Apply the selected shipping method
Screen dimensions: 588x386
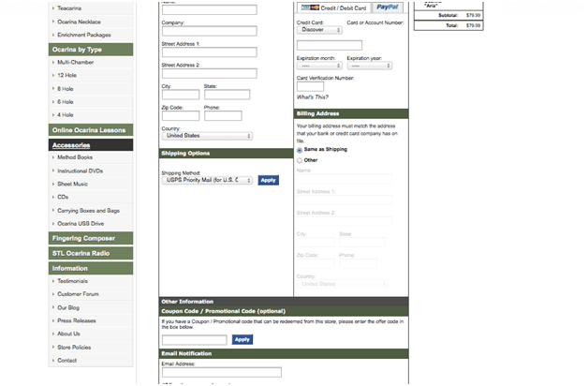coord(268,180)
